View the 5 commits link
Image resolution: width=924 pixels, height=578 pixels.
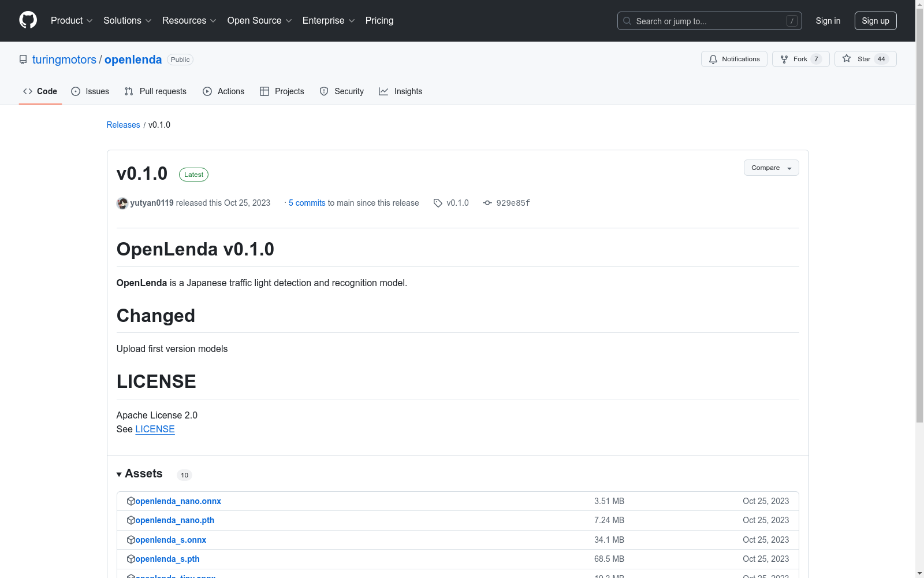tap(307, 203)
